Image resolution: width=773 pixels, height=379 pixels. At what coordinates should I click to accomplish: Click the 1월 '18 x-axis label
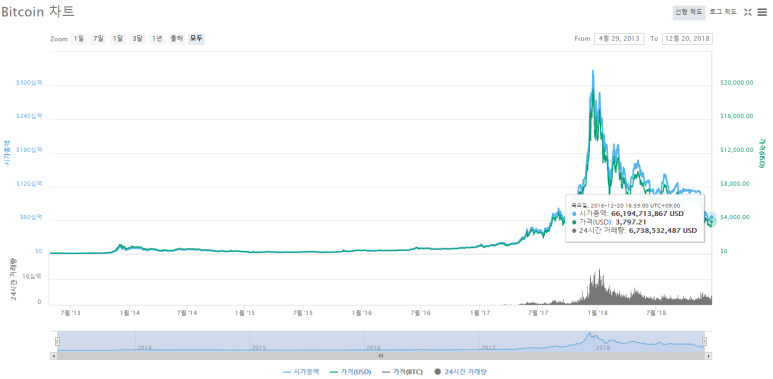tap(597, 312)
